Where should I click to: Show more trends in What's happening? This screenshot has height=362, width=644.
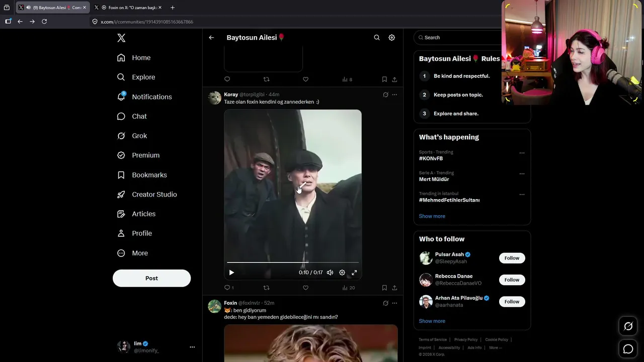tap(432, 216)
